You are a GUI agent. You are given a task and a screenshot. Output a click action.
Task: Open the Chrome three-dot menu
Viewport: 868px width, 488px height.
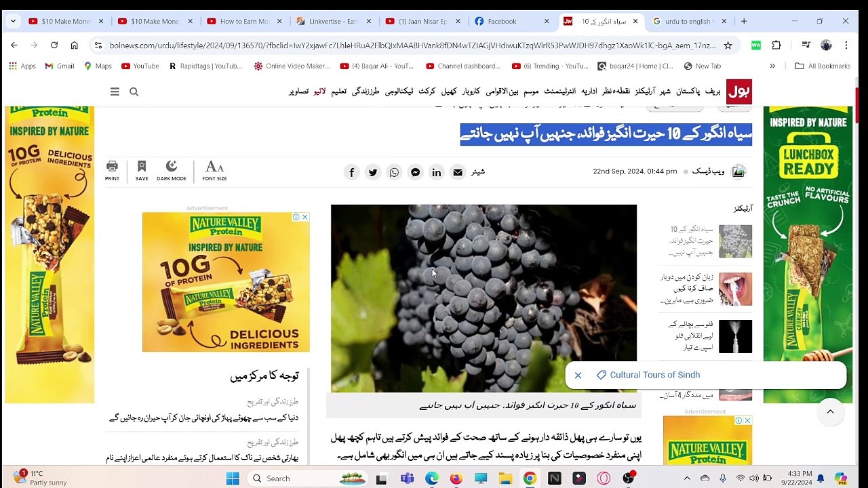(x=846, y=45)
